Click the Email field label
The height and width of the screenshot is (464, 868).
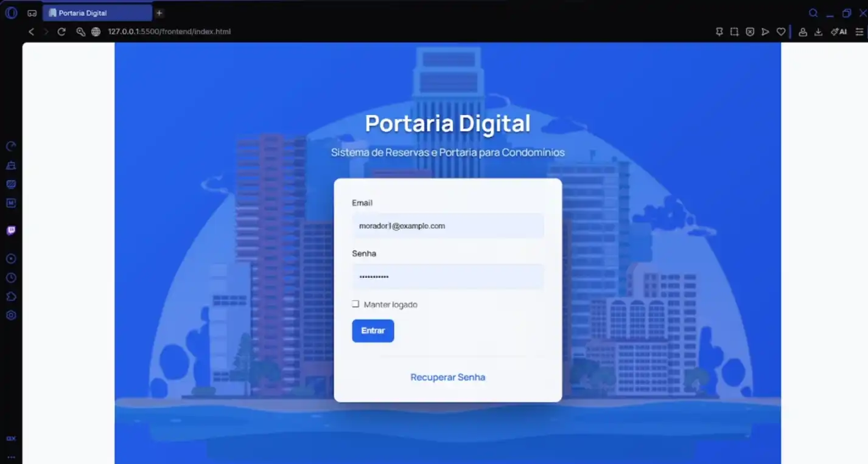(362, 203)
